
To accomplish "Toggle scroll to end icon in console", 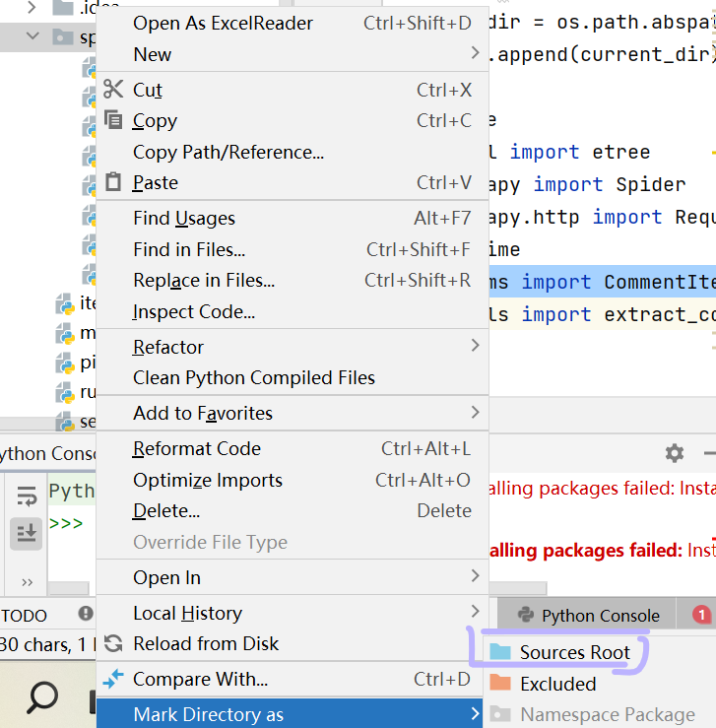I will click(x=27, y=533).
